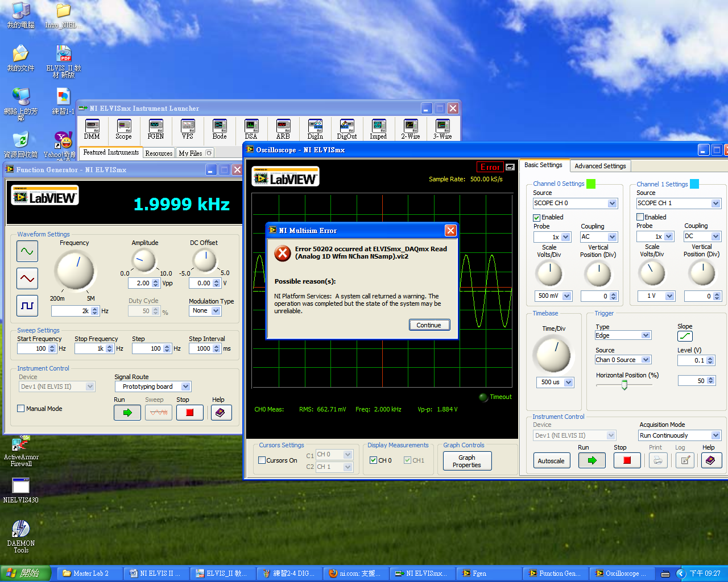Click Stop button in Function Generator
The height and width of the screenshot is (582, 728).
click(x=190, y=413)
